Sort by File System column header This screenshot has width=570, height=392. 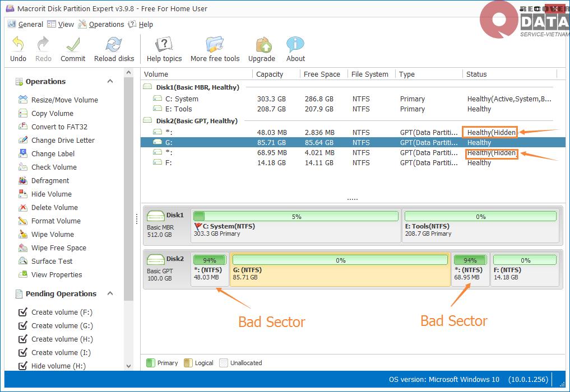click(372, 74)
